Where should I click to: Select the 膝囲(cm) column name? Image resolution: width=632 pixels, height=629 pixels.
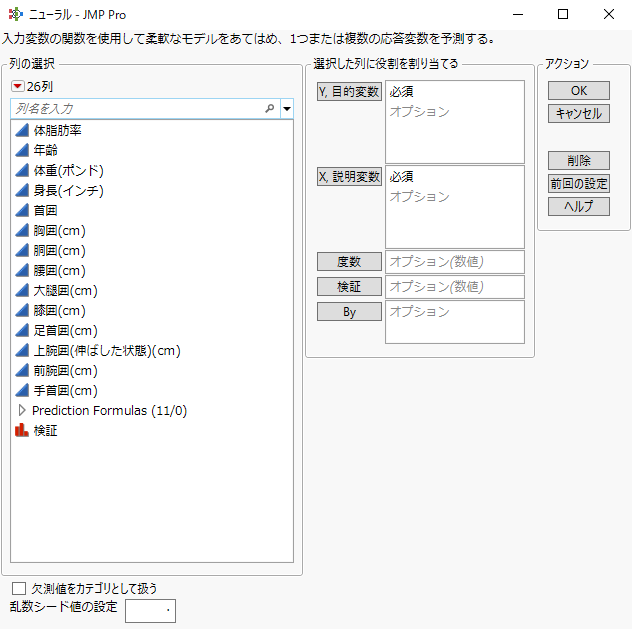pyautogui.click(x=60, y=310)
